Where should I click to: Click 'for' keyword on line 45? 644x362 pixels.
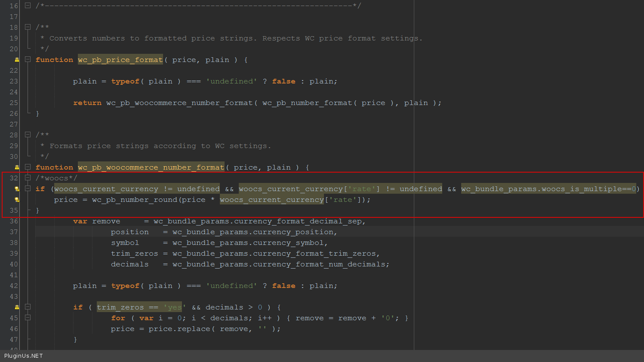(x=118, y=318)
